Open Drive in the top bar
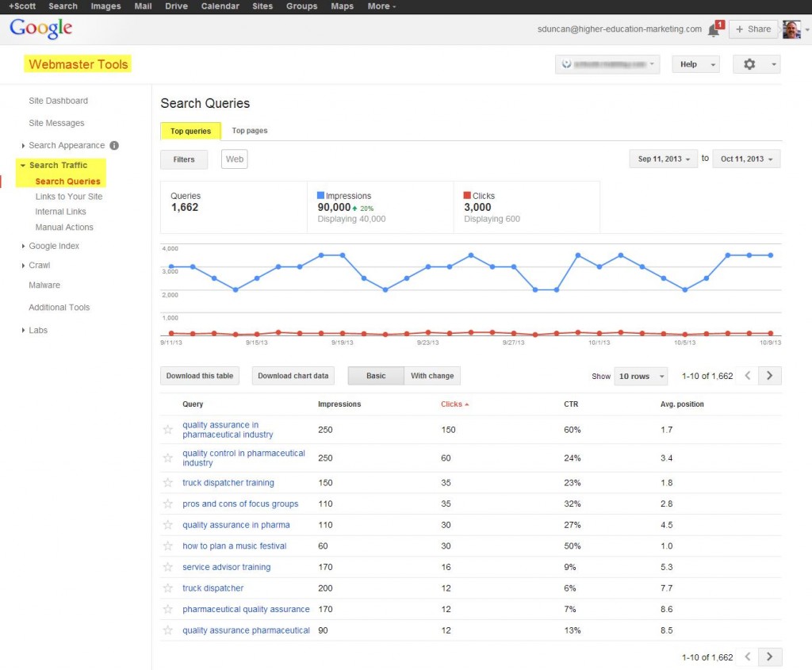Screen dimensions: 812x670 coord(176,6)
